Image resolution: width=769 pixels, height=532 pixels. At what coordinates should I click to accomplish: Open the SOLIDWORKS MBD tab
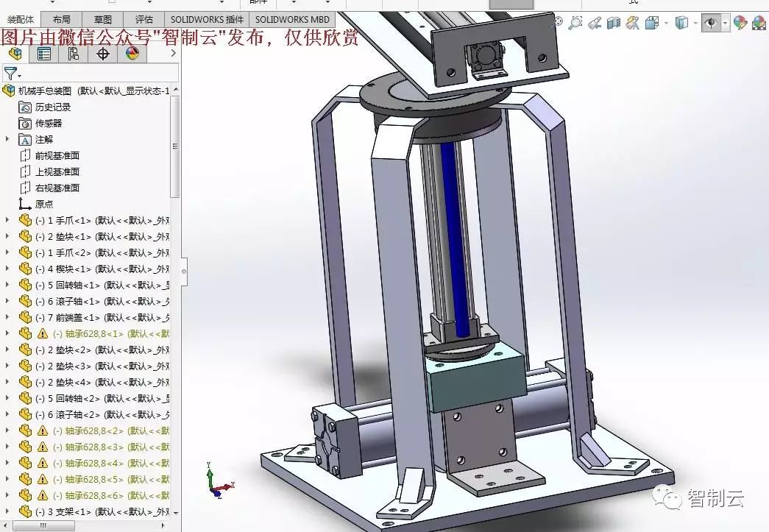coord(292,20)
